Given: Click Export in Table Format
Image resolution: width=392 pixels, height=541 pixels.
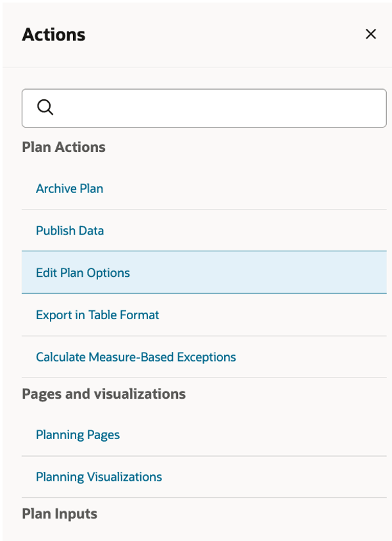Looking at the screenshot, I should click(97, 315).
